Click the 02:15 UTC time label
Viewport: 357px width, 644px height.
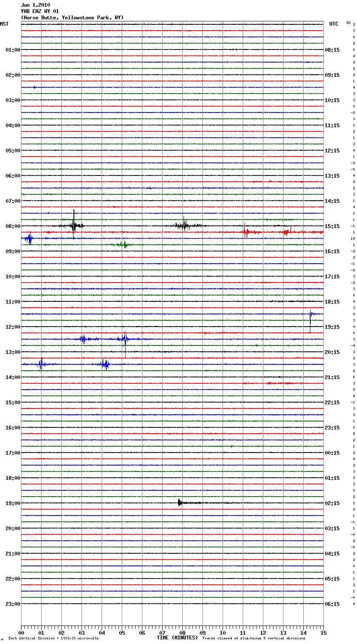point(332,503)
